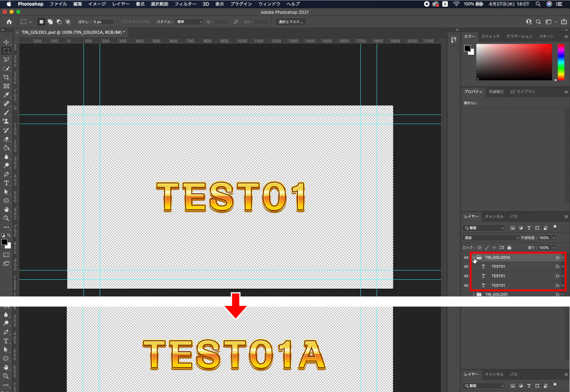
Task: Select the Crop tool
Action: pos(6,78)
